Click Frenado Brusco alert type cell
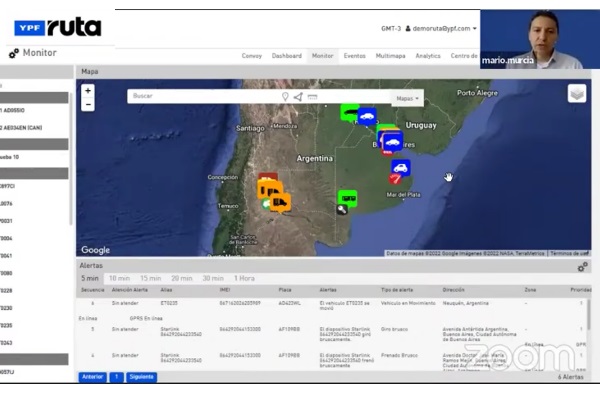 coord(399,355)
